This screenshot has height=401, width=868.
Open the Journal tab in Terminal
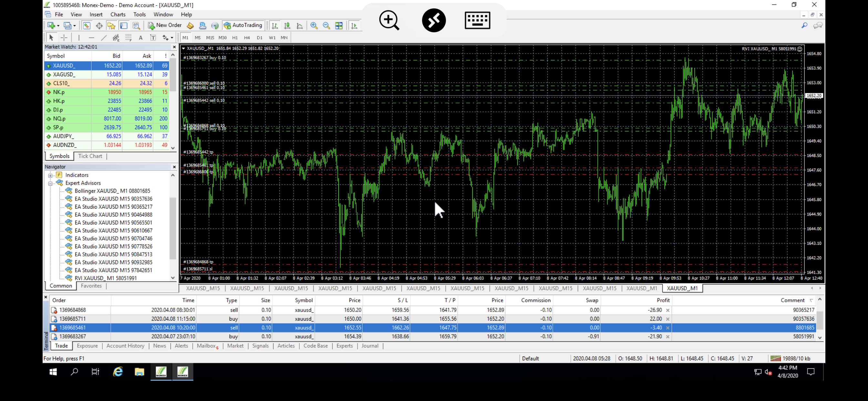[370, 346]
